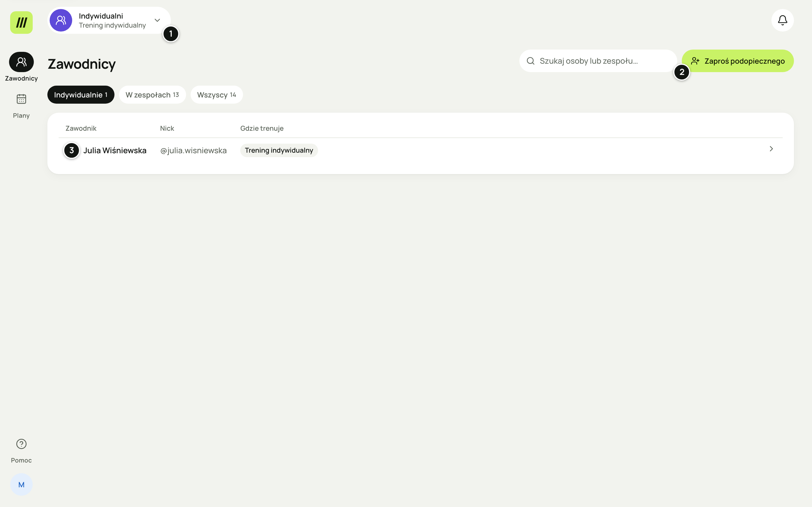Screen dimensions: 812x507
Task: Focus the Szukaj osoby lub zespołu field
Action: click(598, 61)
